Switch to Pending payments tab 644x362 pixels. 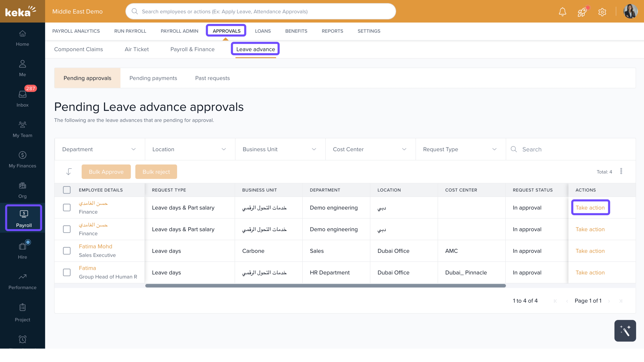[x=153, y=78]
